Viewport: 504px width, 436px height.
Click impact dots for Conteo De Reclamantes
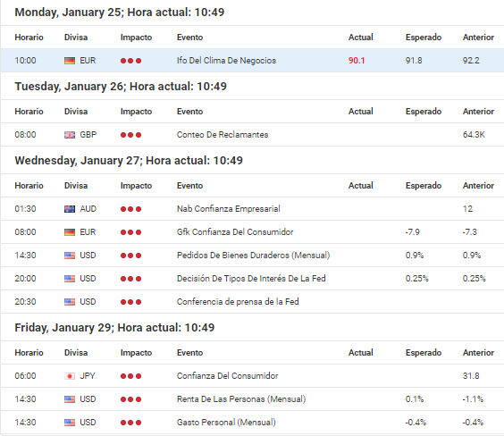tap(130, 135)
